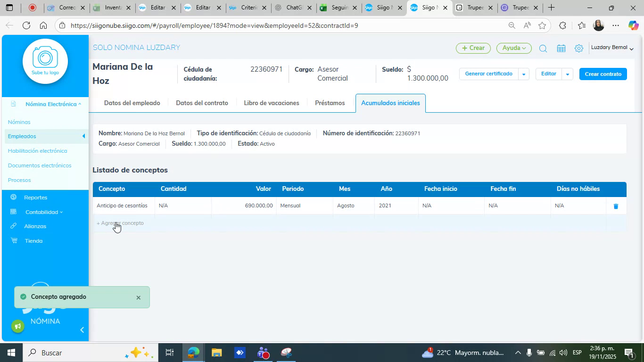This screenshot has height=362, width=644.
Task: Refresh the browser page
Action: point(26,25)
